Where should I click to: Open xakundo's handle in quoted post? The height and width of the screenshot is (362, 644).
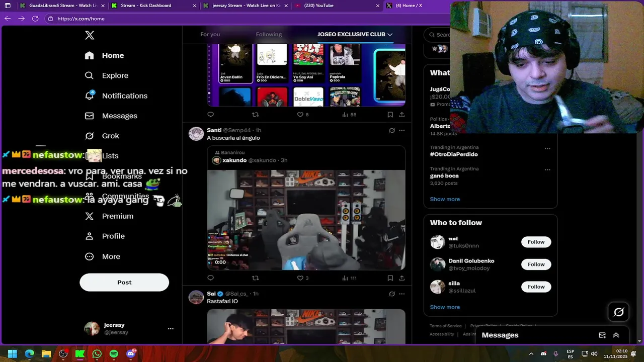(x=262, y=160)
